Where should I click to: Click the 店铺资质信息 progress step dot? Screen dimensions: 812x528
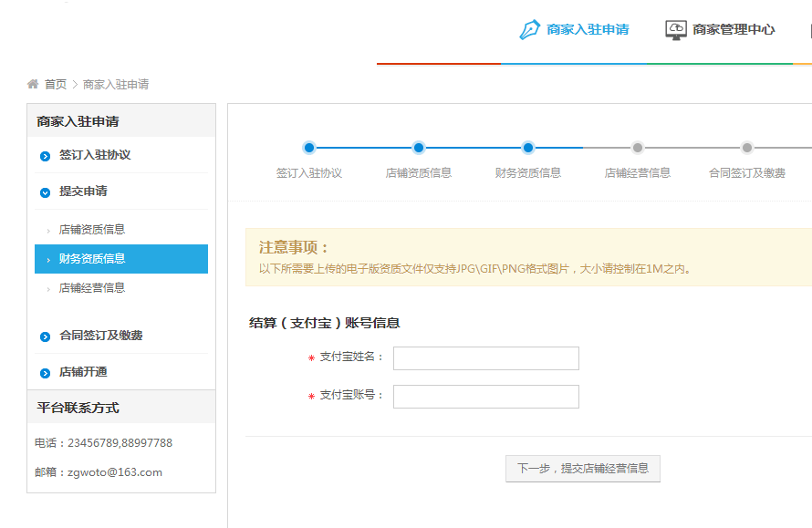coord(419,148)
